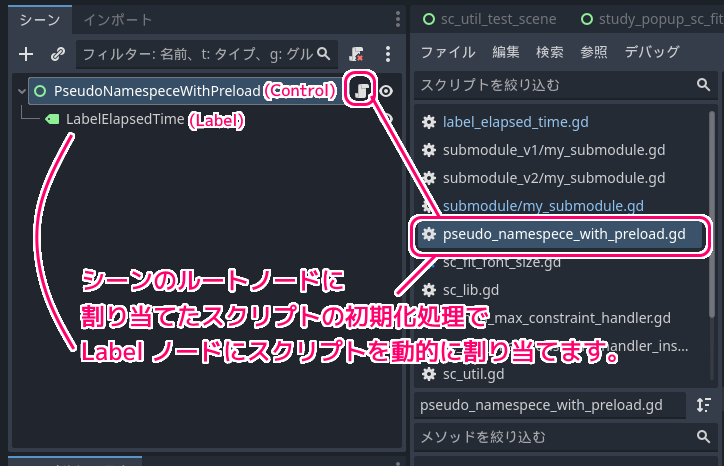Toggle visibility of PseudoNamespeceWithPreload node
724x466 pixels.
point(386,91)
